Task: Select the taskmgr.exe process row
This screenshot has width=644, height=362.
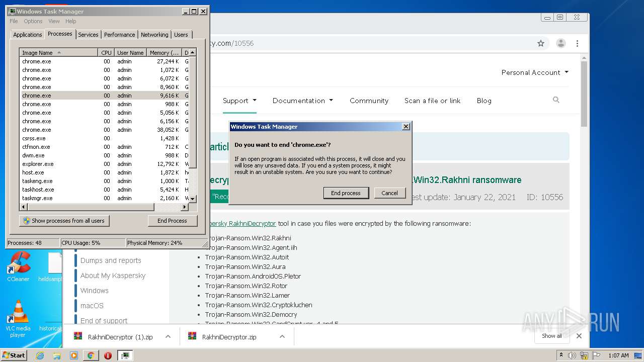Action: tap(104, 198)
